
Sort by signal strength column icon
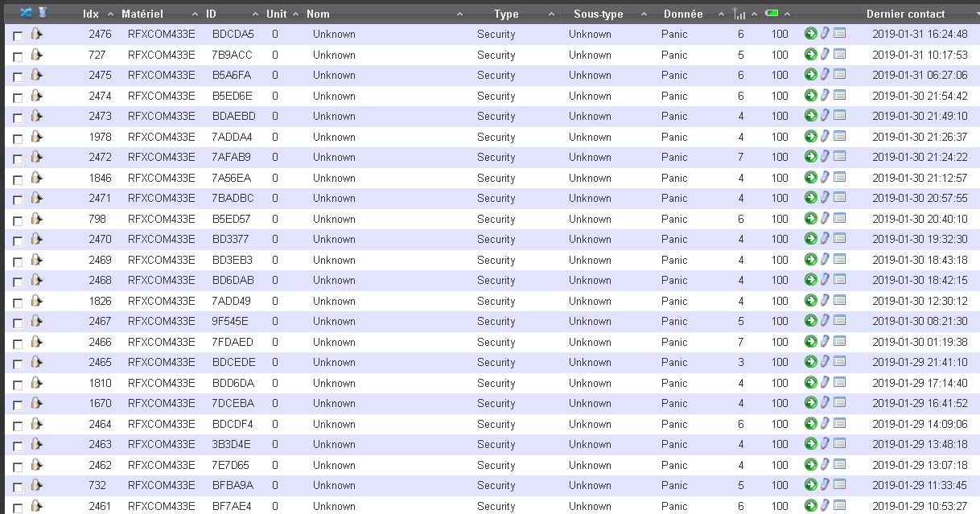pos(740,14)
